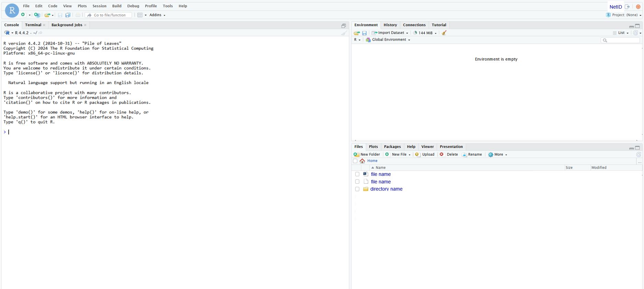Switch to the Terminal tab

tap(33, 25)
